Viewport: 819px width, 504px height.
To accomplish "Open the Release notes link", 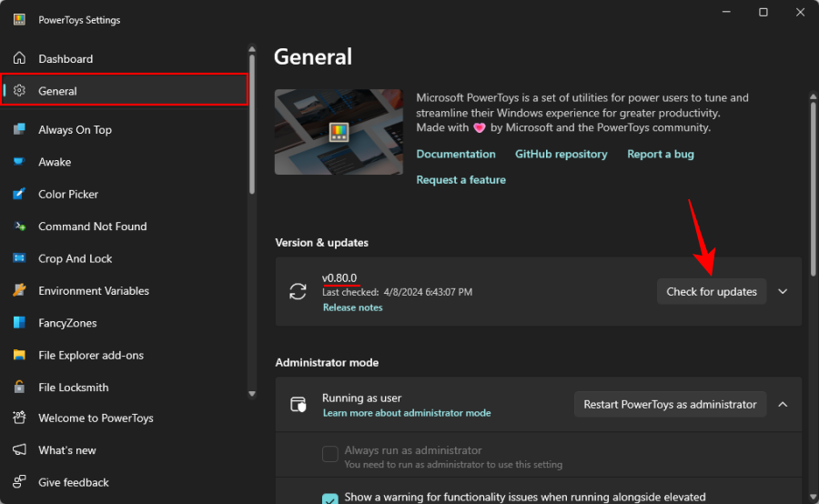I will [x=352, y=307].
